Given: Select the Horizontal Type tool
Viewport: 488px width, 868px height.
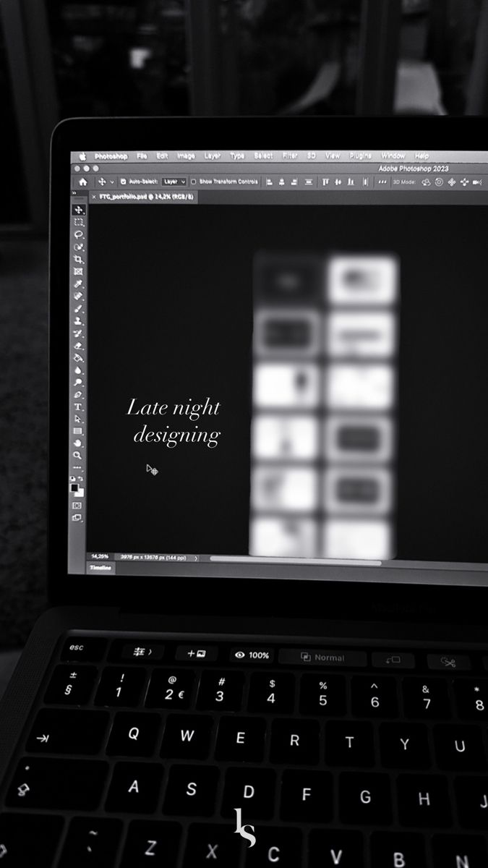Looking at the screenshot, I should (x=79, y=407).
